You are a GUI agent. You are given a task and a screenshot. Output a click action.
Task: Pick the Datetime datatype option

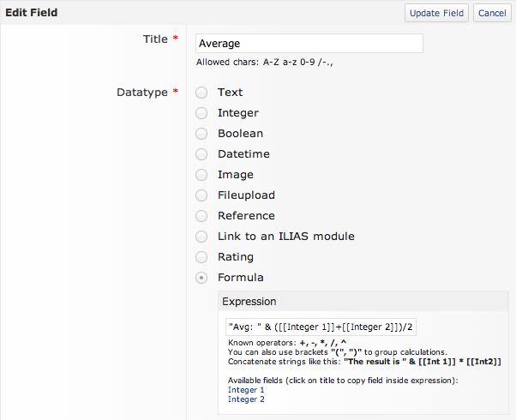coord(201,154)
